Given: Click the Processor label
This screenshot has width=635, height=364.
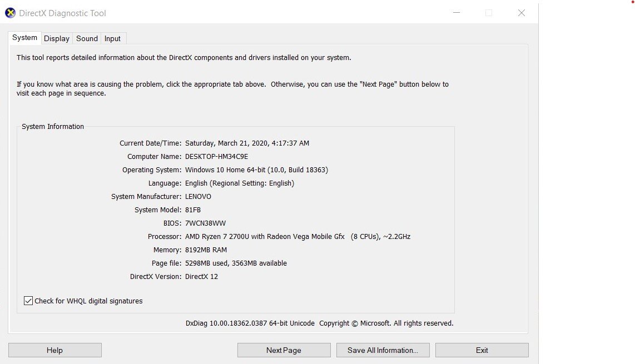Looking at the screenshot, I should point(165,237).
